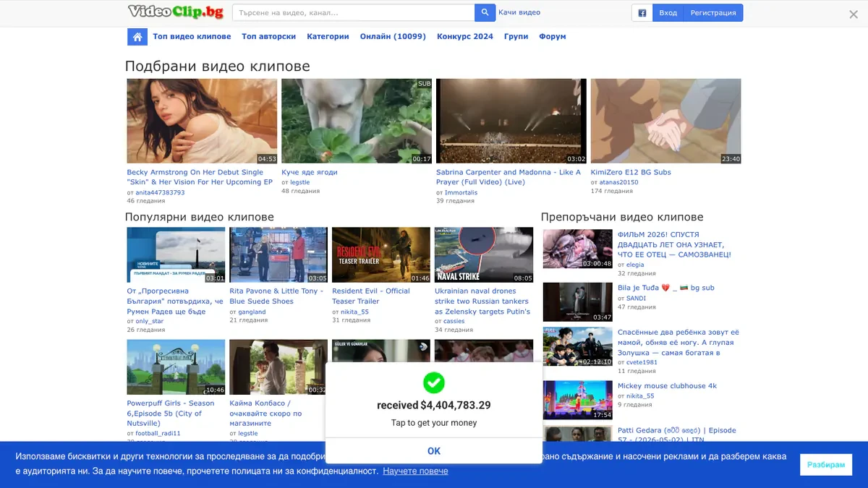Open uploader cvete1981 profile
The image size is (868, 488).
(642, 363)
